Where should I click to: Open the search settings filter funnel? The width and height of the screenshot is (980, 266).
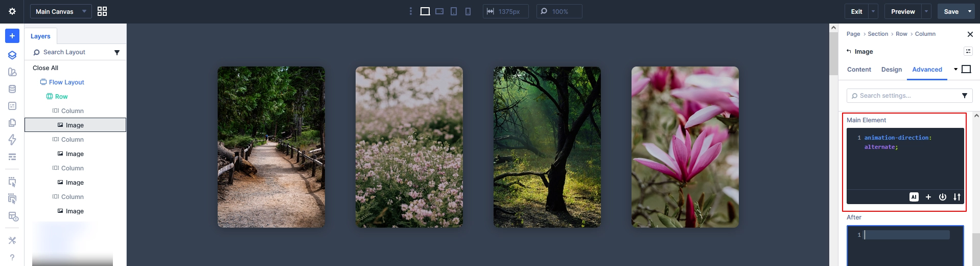pos(965,96)
